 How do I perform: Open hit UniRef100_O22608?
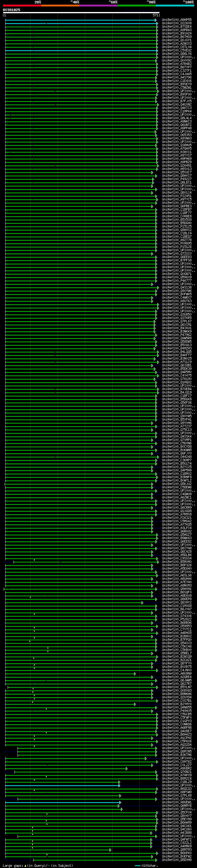click(177, 23)
